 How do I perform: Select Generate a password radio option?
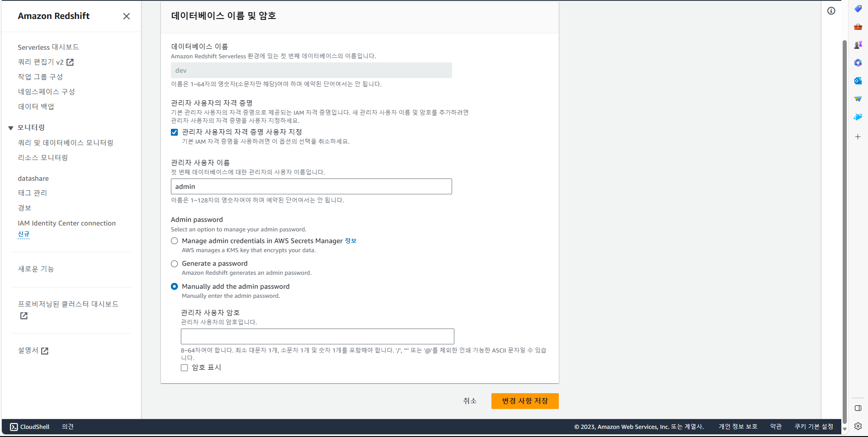pos(175,264)
